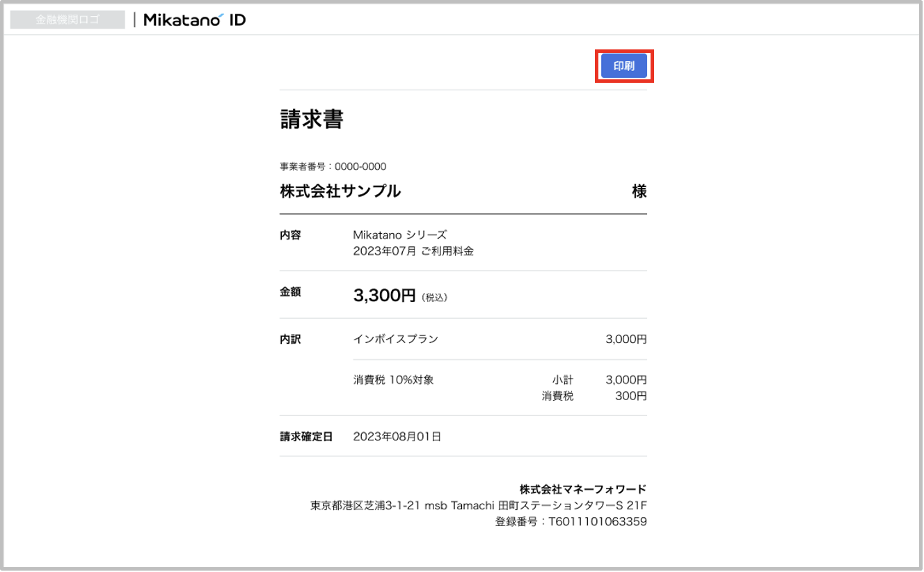Select the インボイスプラン 3,000円 price
The height and width of the screenshot is (572, 924).
(x=626, y=339)
